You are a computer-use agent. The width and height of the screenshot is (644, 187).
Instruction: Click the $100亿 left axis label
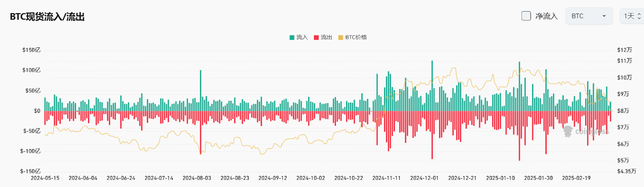click(31, 70)
